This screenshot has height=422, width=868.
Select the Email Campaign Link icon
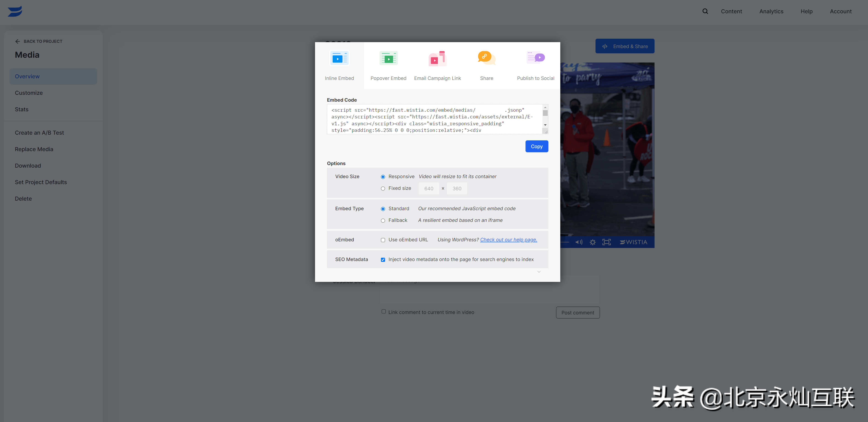tap(437, 58)
